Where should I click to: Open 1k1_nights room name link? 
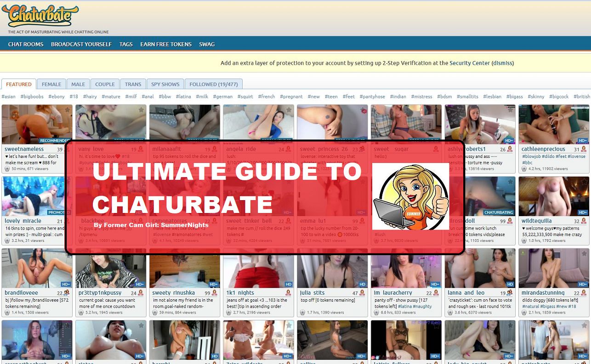(240, 293)
